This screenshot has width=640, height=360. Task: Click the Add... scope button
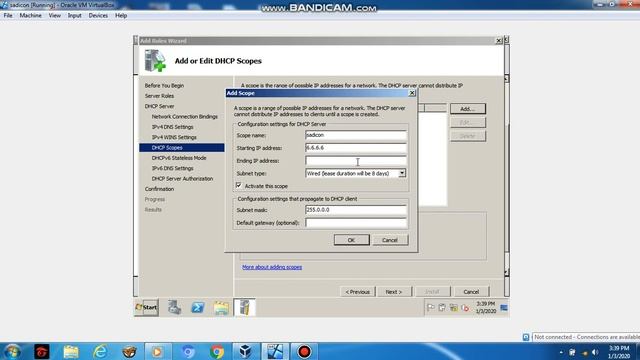tap(468, 109)
